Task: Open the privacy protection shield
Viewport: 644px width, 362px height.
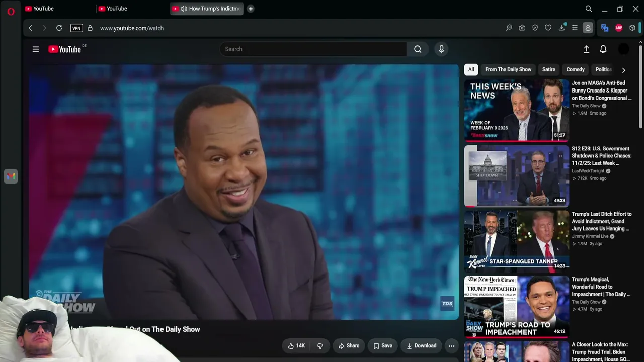Action: pos(535,28)
